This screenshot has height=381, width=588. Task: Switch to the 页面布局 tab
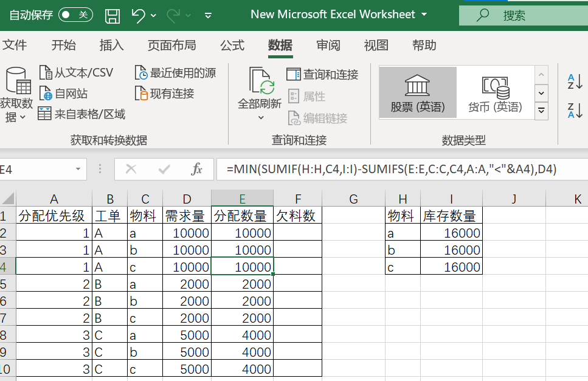coord(171,46)
